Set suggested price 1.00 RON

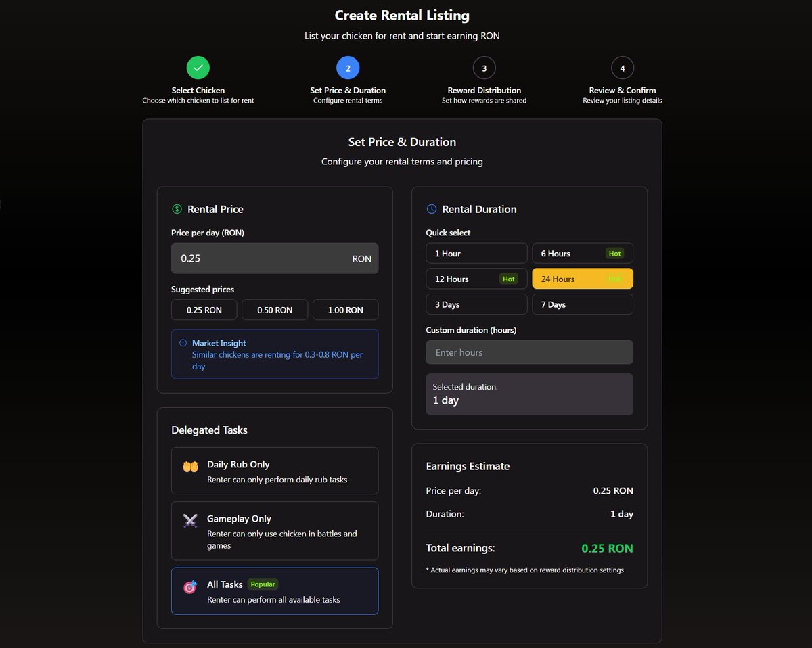345,310
